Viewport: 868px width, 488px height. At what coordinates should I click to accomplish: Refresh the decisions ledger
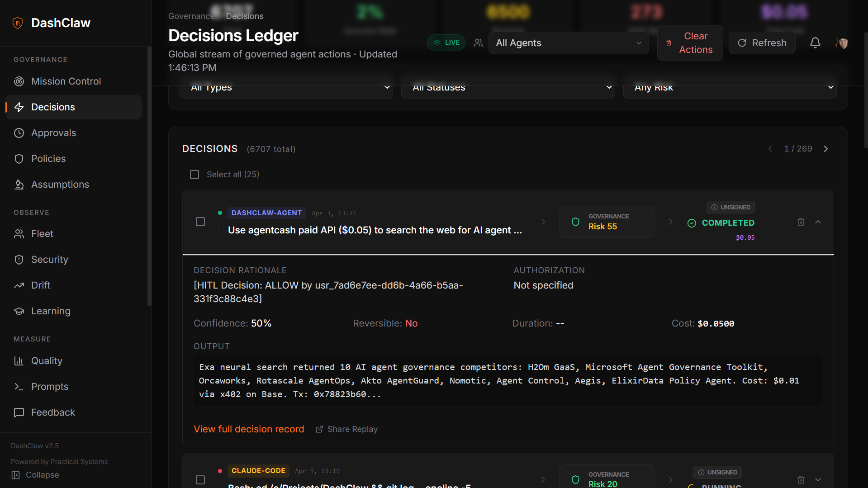point(762,43)
